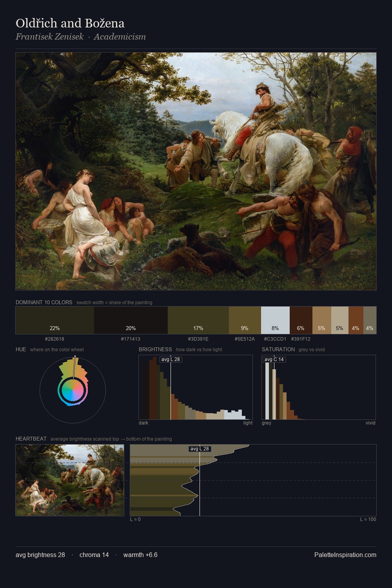392x588 pixels.
Task: Click the brightness histogram chart
Action: coord(196,387)
